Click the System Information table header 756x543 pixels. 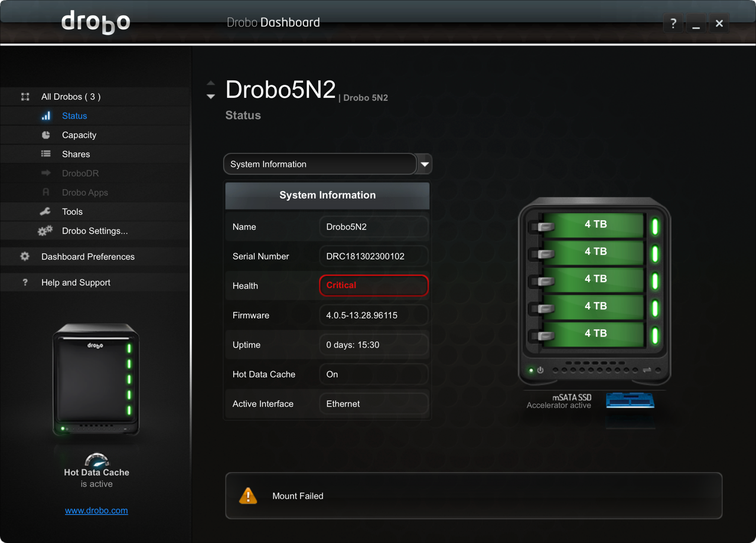pyautogui.click(x=327, y=195)
